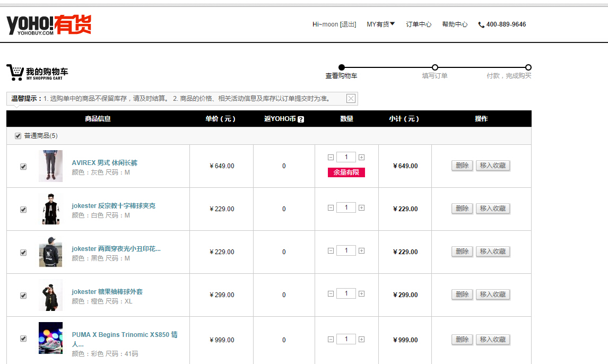Click the 查看购物车 progress step marker

[x=341, y=67]
